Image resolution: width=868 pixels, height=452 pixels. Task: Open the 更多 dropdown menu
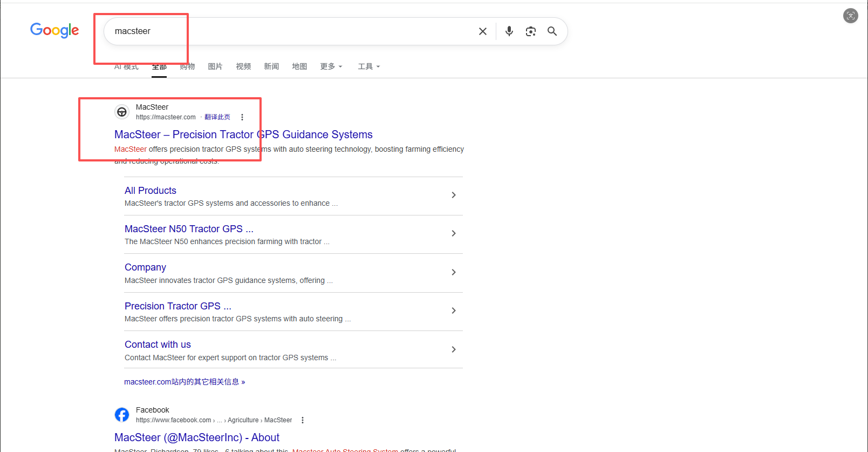click(x=331, y=66)
